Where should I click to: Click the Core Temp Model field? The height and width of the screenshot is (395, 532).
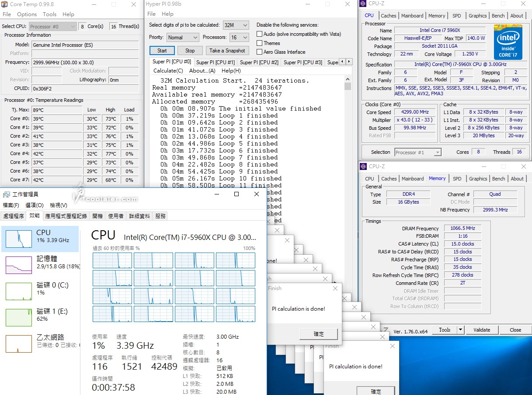tap(85, 45)
